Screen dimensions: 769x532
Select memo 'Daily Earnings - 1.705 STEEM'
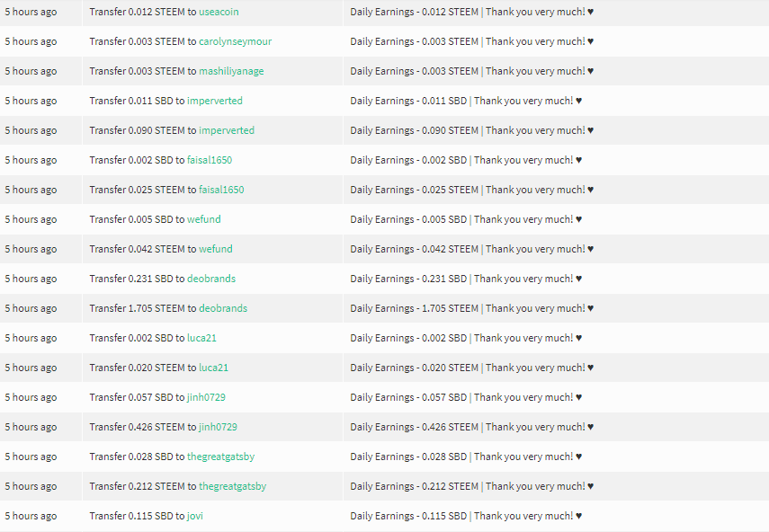coord(414,308)
